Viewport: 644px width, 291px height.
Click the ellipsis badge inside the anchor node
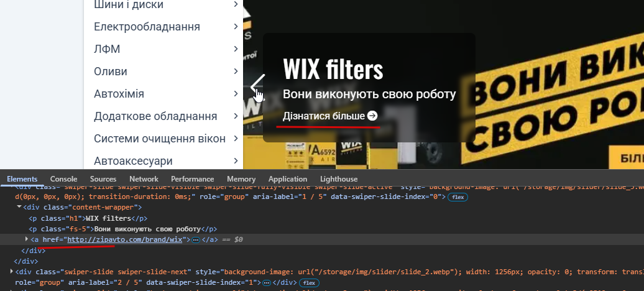coord(196,239)
